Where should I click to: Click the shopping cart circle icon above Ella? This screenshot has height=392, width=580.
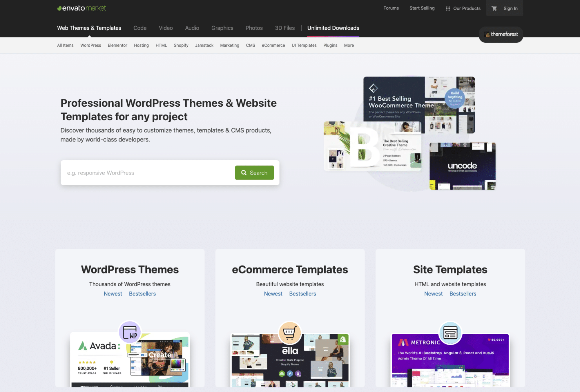(x=290, y=332)
